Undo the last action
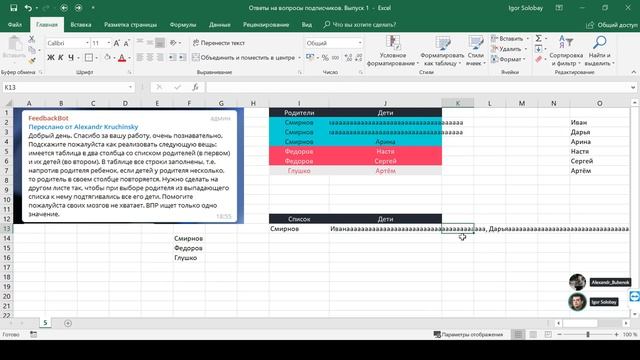The width and height of the screenshot is (640, 360). (x=28, y=8)
